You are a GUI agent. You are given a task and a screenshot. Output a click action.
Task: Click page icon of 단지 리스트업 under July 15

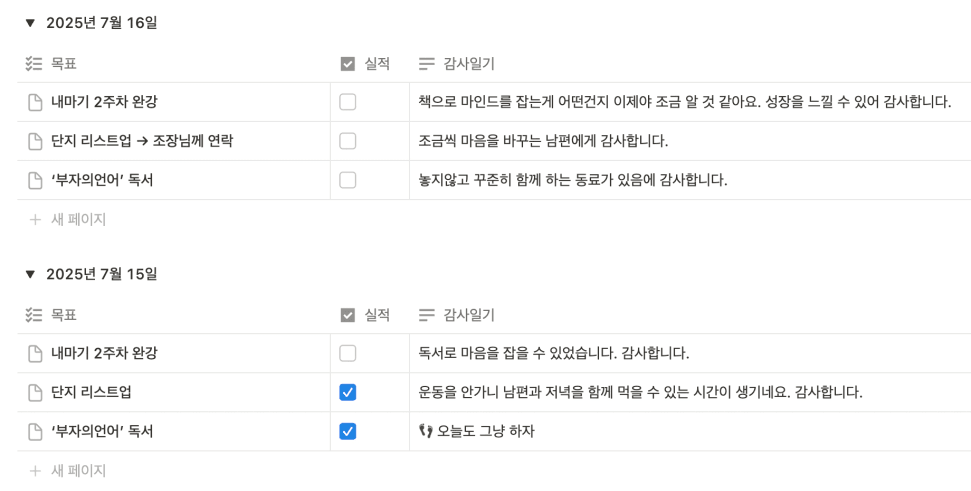pyautogui.click(x=35, y=393)
